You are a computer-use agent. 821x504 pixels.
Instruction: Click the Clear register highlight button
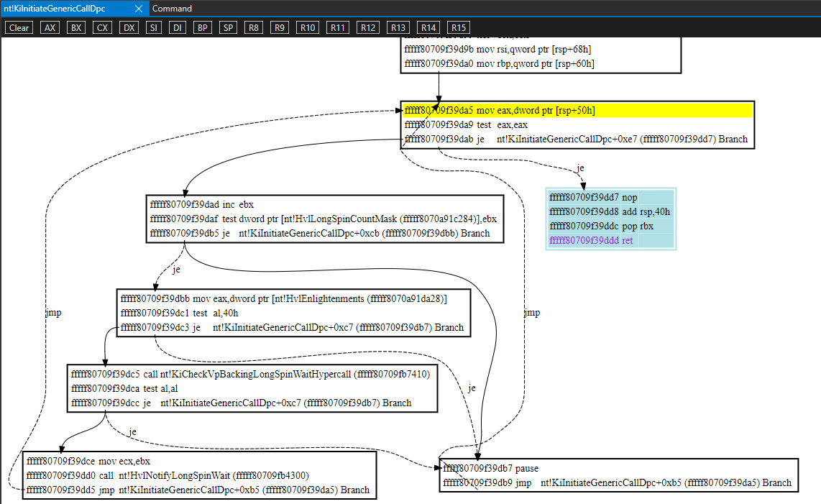point(19,27)
